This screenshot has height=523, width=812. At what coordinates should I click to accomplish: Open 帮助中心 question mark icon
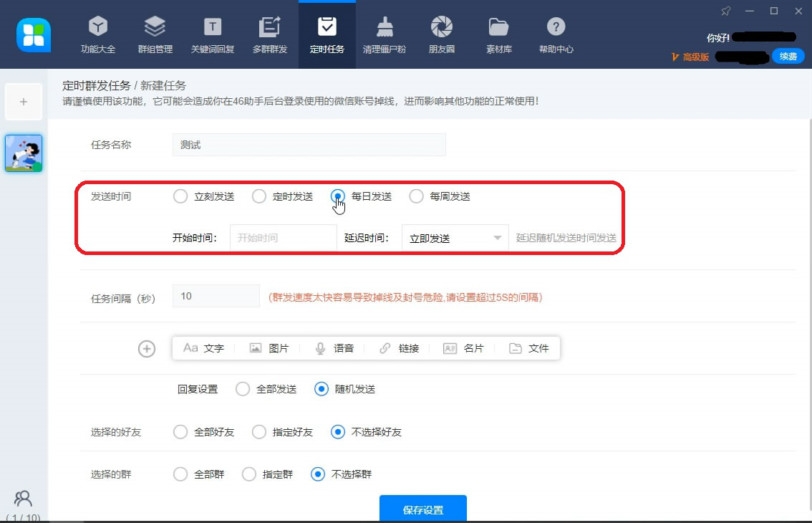[x=556, y=27]
